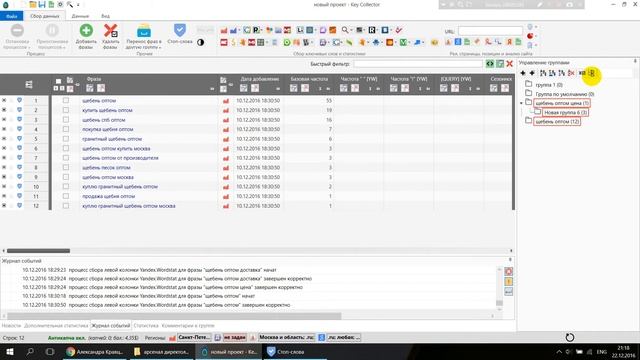Click the black R icon in toolbar
640x360 pixels.
[372, 30]
